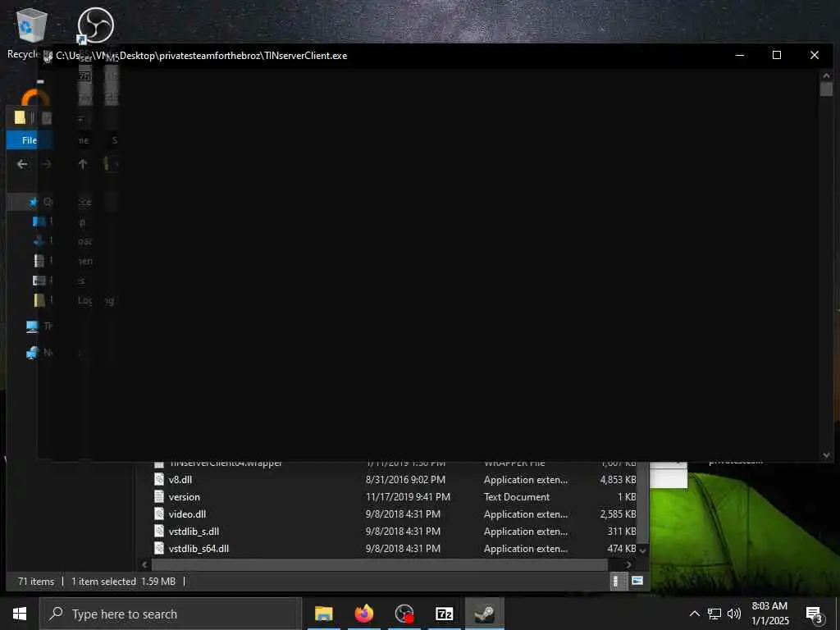Click the TINserverClient console title bar icon

(48, 56)
